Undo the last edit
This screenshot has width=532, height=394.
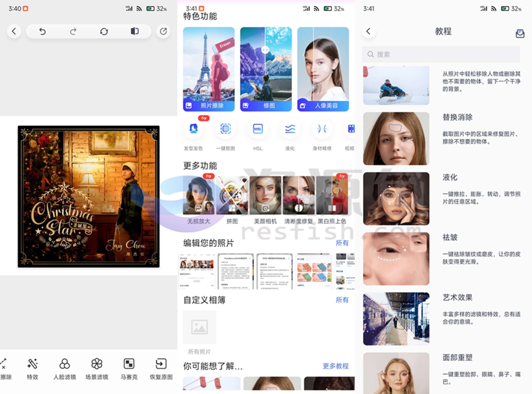coord(42,31)
